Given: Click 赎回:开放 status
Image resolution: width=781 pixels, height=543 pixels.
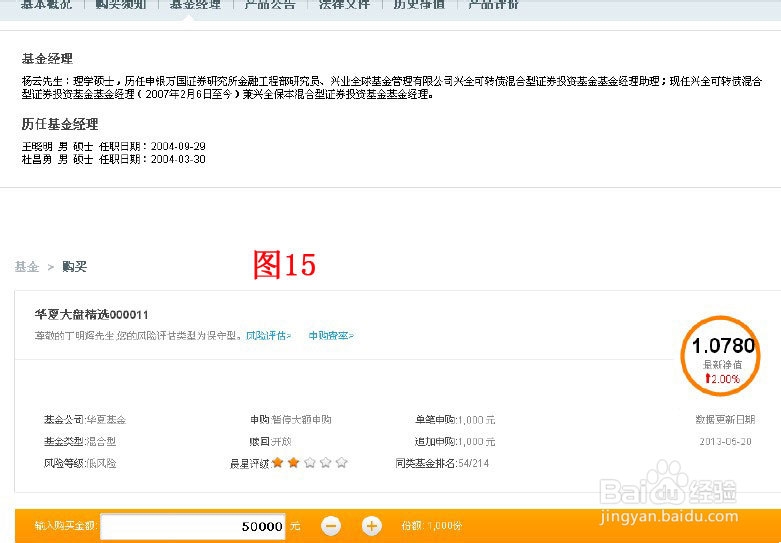Looking at the screenshot, I should [x=270, y=441].
